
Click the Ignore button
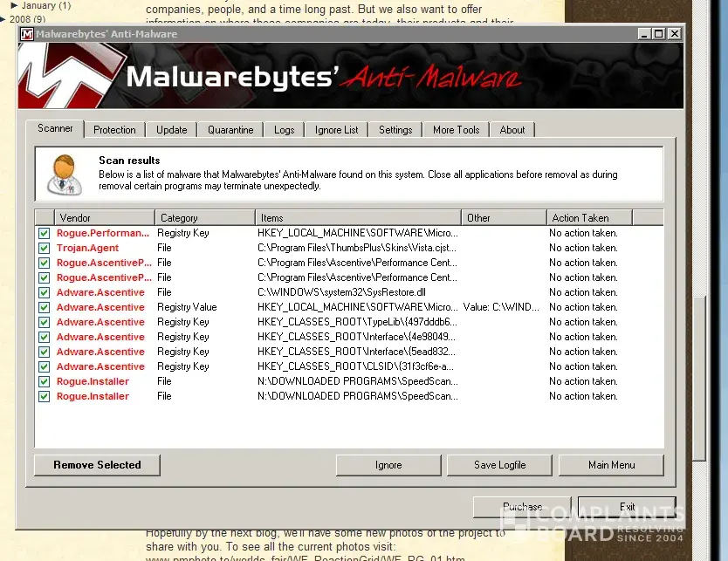pyautogui.click(x=388, y=465)
